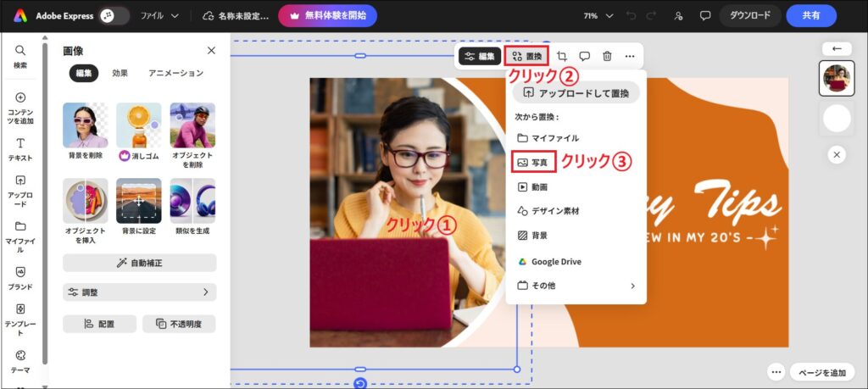
Task: Select マイファイル in the replace menu
Action: (576, 138)
